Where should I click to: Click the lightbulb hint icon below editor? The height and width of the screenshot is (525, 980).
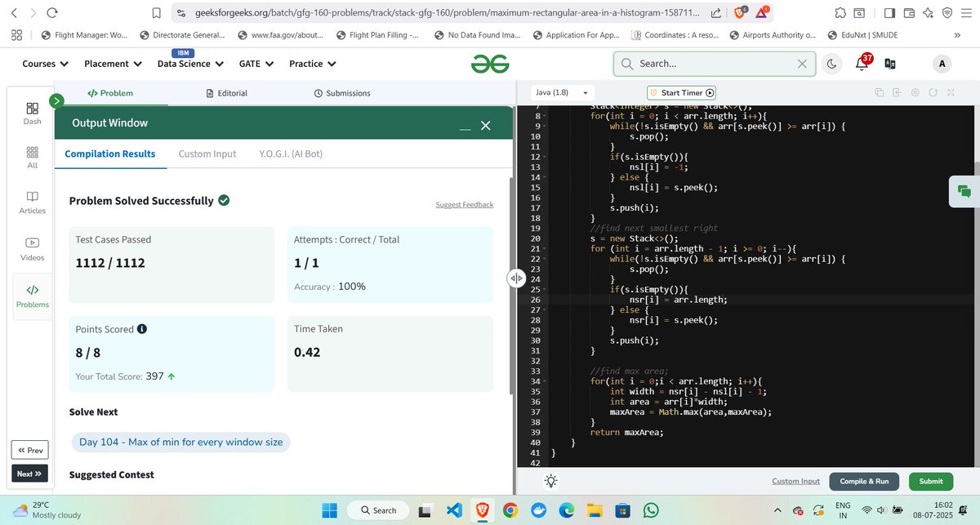tap(551, 481)
